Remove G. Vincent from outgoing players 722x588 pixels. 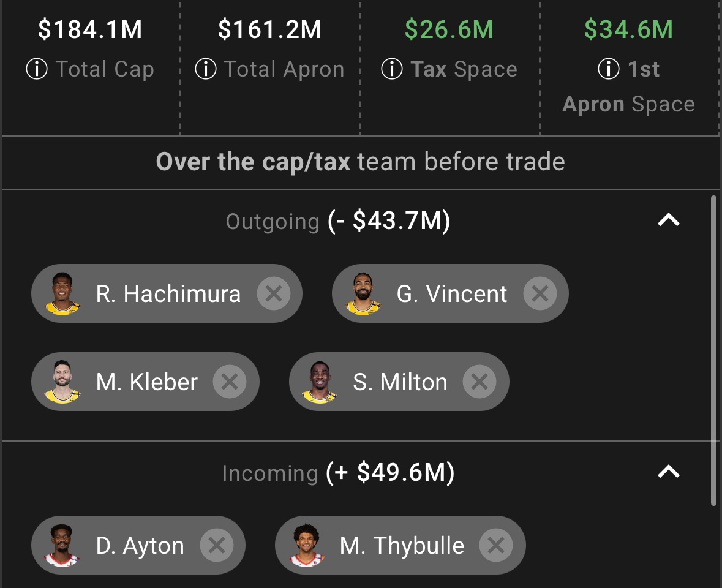point(540,293)
